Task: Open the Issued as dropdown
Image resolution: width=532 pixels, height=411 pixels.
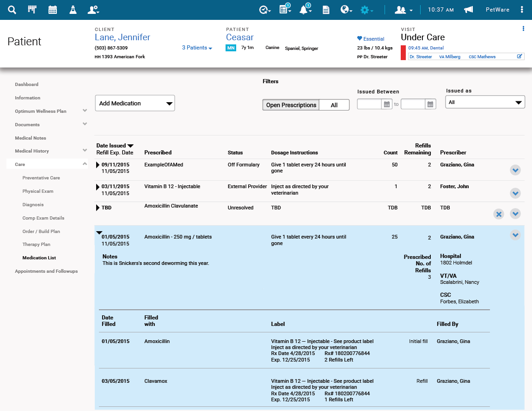Action: (x=485, y=102)
